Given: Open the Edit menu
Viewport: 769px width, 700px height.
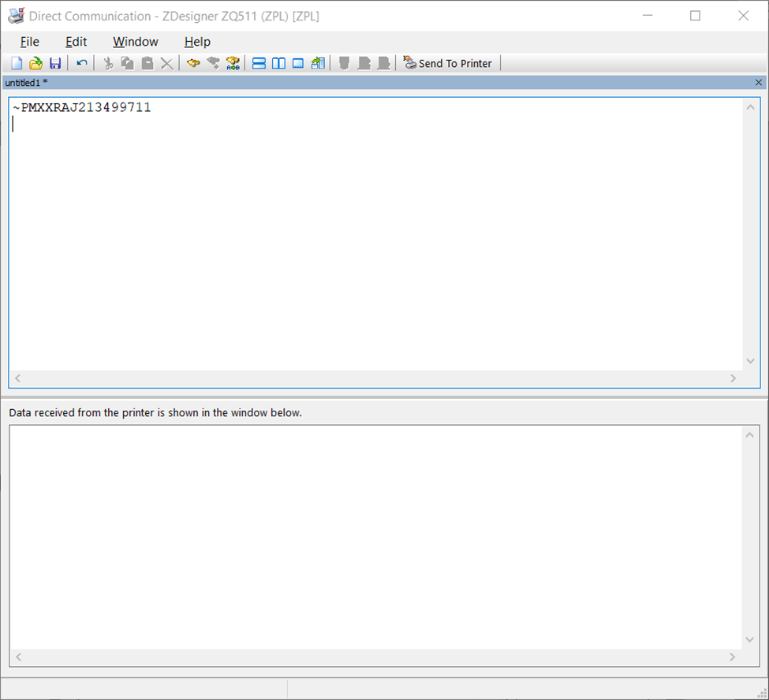Looking at the screenshot, I should click(76, 42).
